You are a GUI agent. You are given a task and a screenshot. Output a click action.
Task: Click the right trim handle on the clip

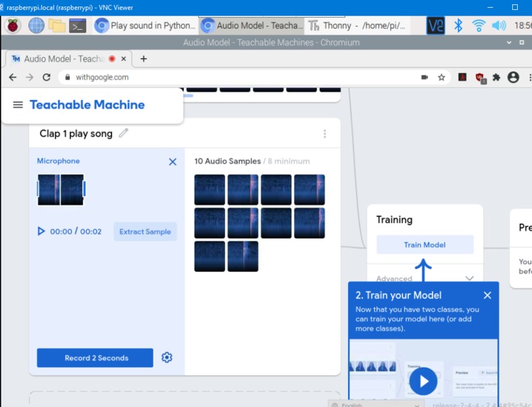tap(84, 188)
